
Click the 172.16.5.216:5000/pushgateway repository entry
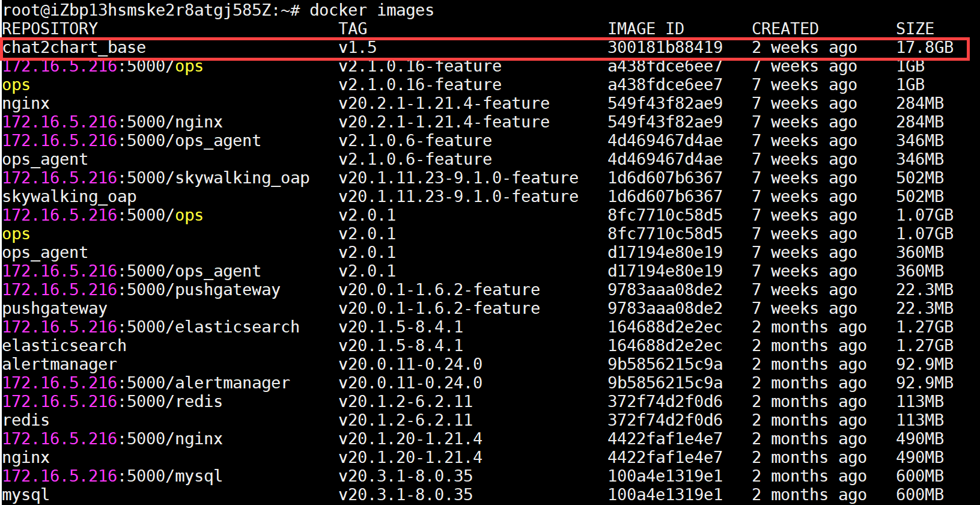[x=141, y=290]
